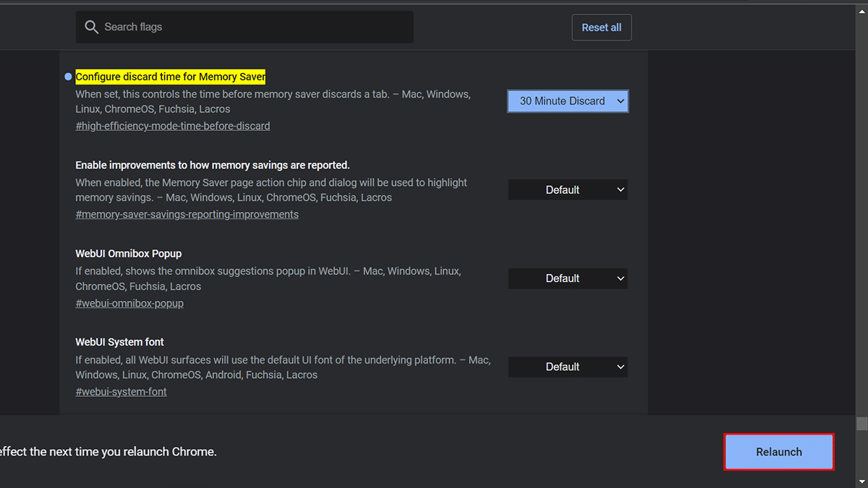Open the 30 Minute Discard dropdown
The width and height of the screenshot is (868, 488).
click(568, 101)
